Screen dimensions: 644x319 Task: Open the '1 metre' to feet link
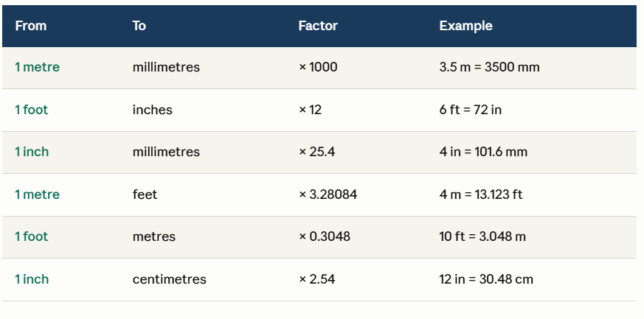pos(38,194)
